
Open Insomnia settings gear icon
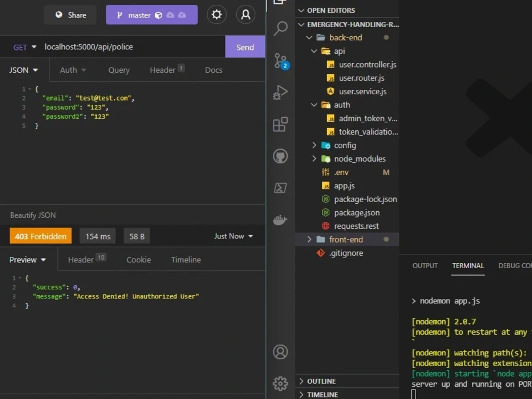click(x=217, y=14)
